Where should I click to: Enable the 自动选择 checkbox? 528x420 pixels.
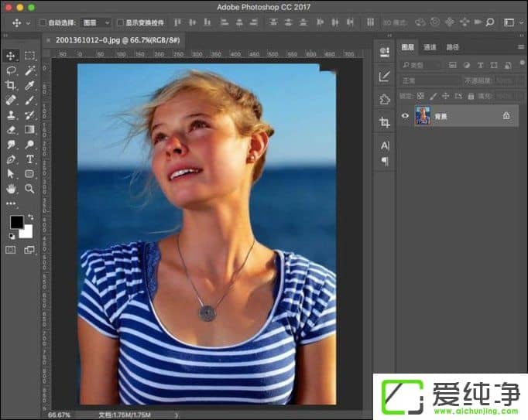coord(43,23)
